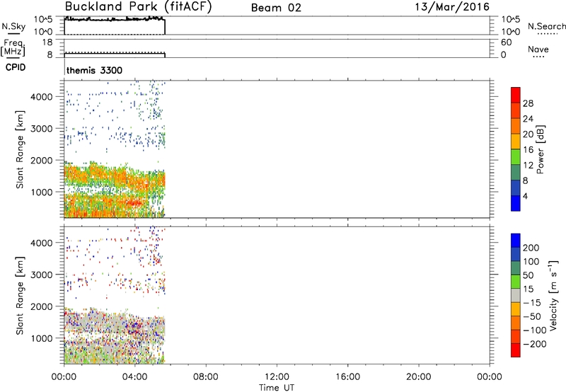Screen dimensions: 566x392
Task: Click the Velocity [m s-1] colorbar label
Action: click(553, 296)
